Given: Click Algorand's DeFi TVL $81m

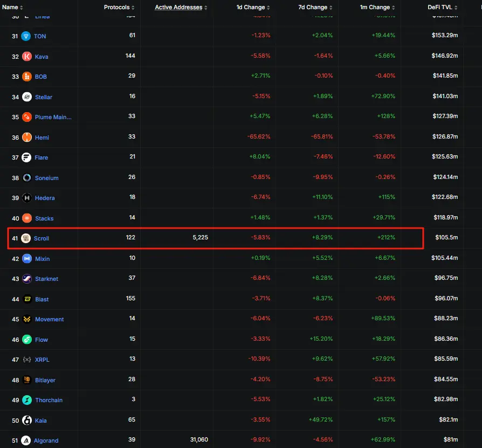Looking at the screenshot, I should click(451, 440).
